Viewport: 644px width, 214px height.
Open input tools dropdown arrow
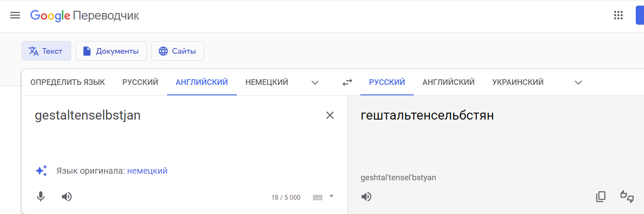tap(331, 196)
